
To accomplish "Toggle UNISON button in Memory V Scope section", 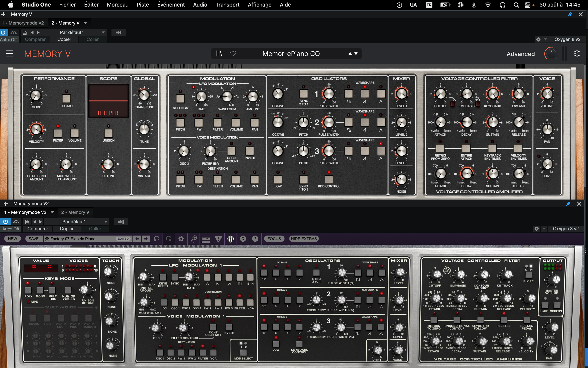I will point(108,133).
